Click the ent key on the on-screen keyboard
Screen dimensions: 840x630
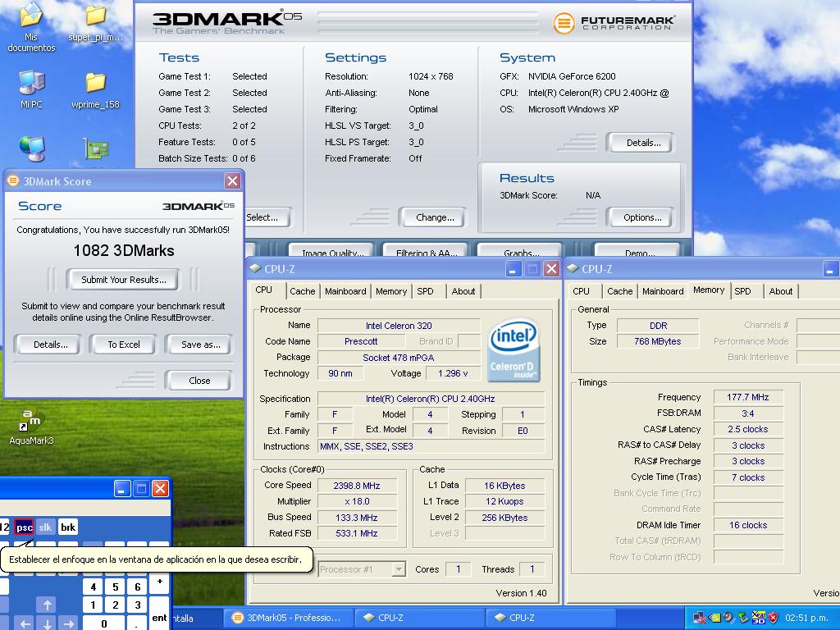pos(159,615)
